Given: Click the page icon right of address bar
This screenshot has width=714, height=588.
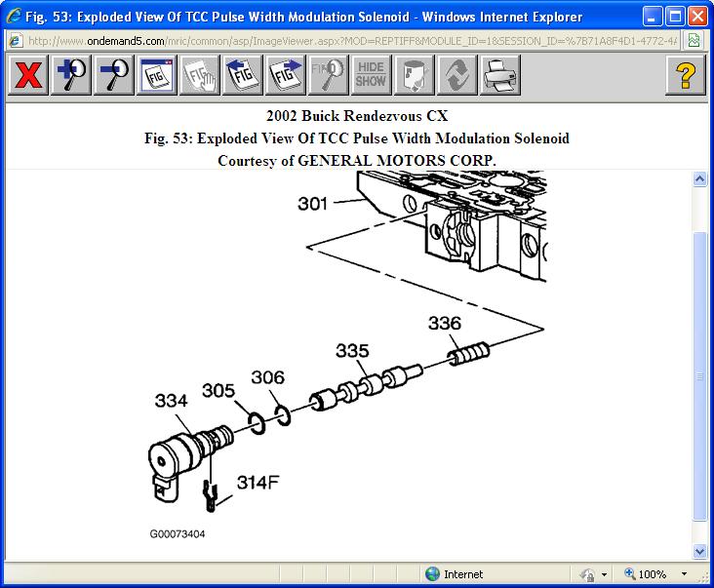Looking at the screenshot, I should (x=694, y=41).
